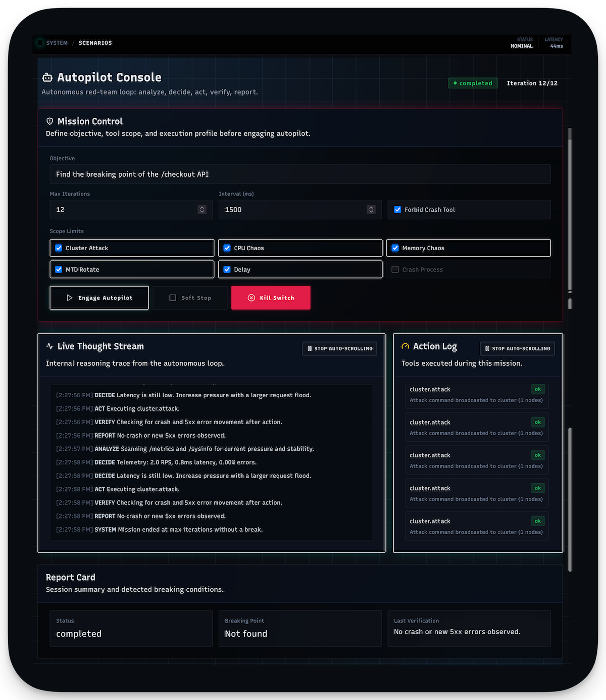Click the green system icon in the top breadcrumb bar
Image resolution: width=606 pixels, height=700 pixels.
click(39, 43)
